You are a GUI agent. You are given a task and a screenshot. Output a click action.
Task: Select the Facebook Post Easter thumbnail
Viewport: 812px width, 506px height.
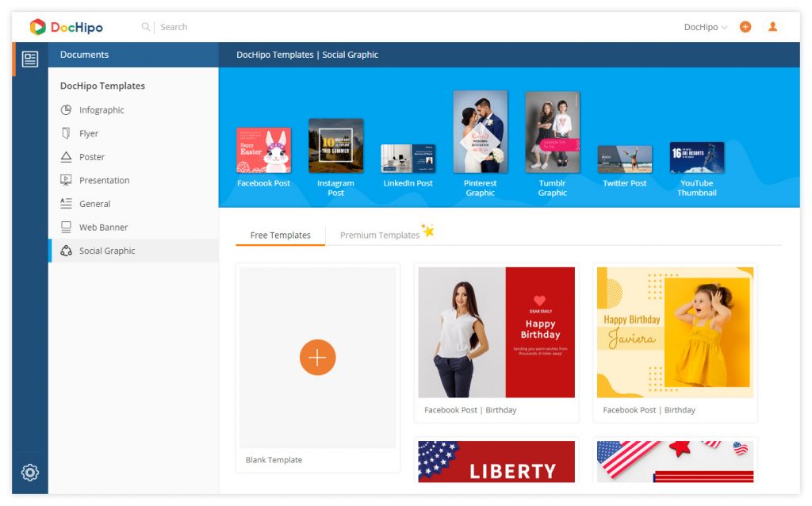coord(263,150)
